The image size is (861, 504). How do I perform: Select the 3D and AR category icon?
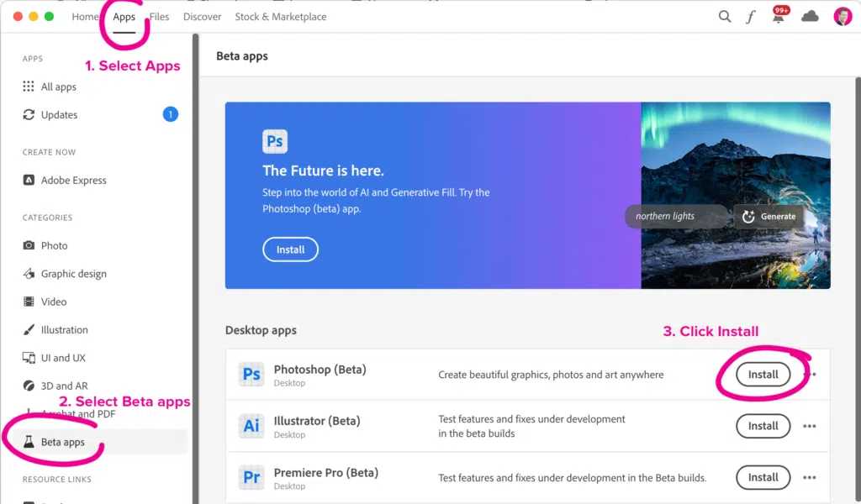click(29, 386)
